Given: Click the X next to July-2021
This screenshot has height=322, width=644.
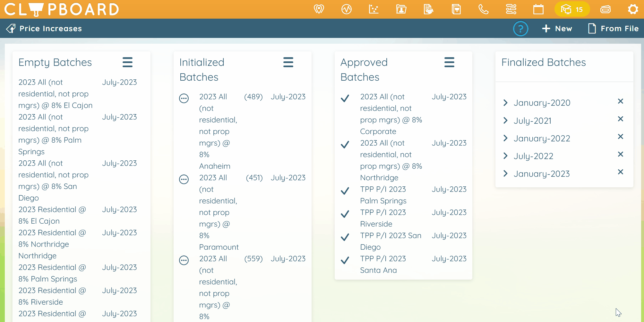Looking at the screenshot, I should pyautogui.click(x=621, y=119).
